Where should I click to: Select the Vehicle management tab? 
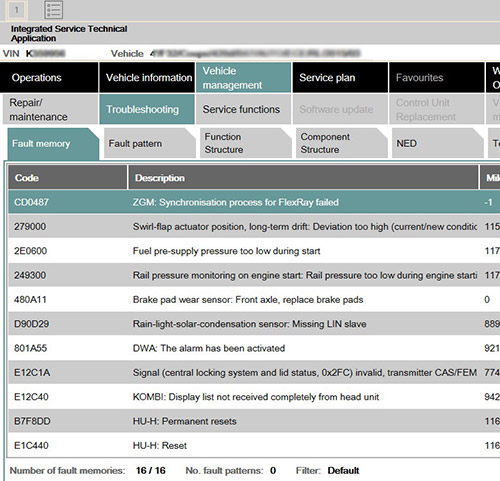pos(243,78)
